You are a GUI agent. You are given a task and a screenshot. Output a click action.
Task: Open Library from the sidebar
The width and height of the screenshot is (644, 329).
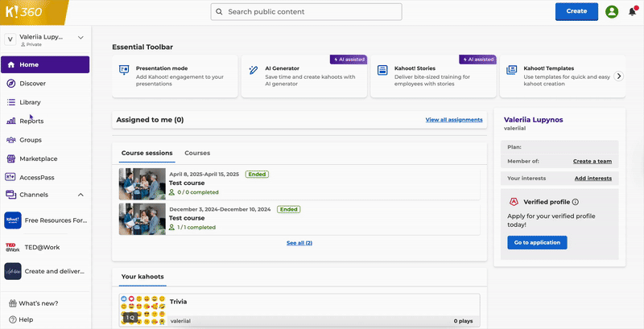(x=30, y=102)
